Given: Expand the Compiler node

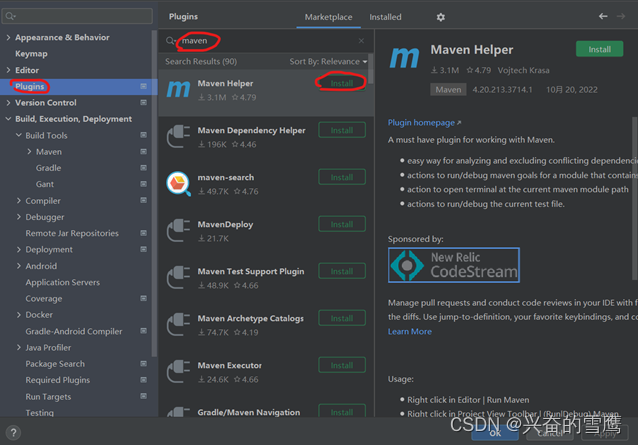Looking at the screenshot, I should point(19,201).
